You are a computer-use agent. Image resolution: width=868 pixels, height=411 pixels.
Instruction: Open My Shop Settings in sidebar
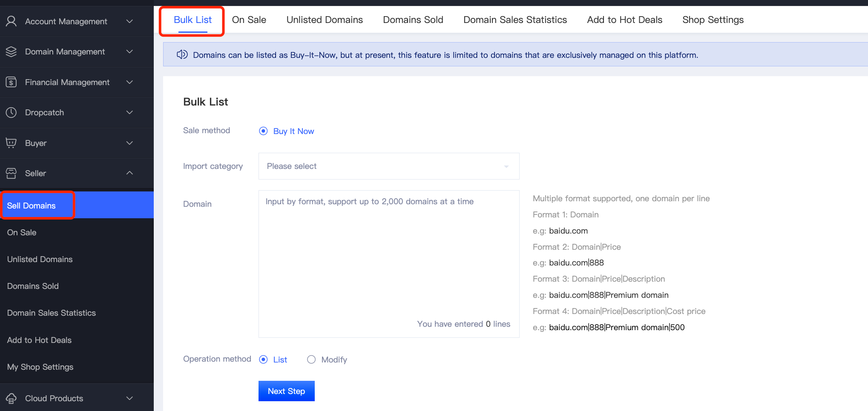pyautogui.click(x=40, y=367)
